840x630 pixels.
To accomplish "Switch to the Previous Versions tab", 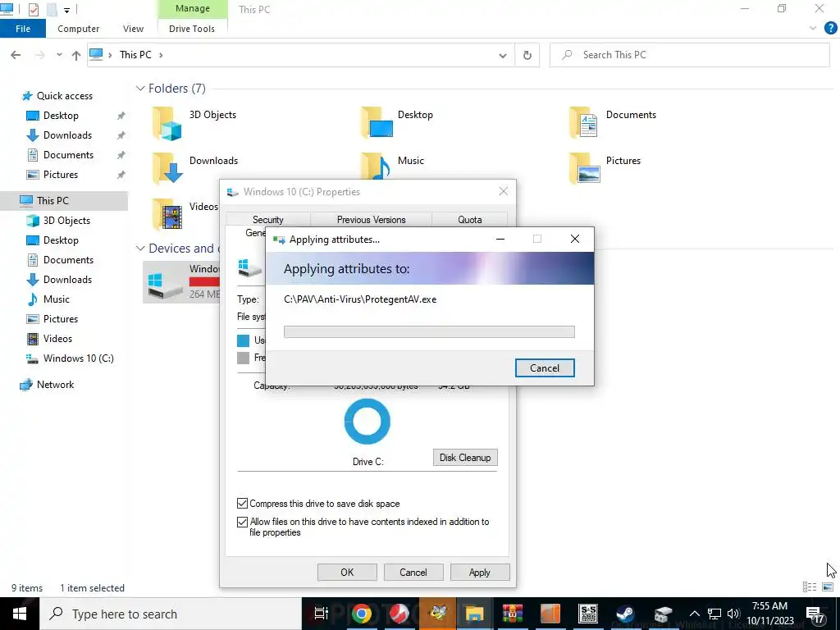I will [372, 220].
